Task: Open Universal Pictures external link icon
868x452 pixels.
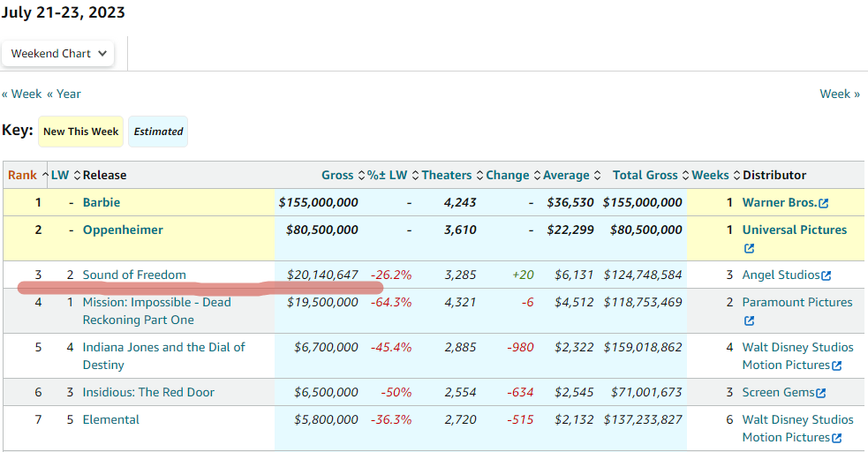Action: click(x=749, y=248)
